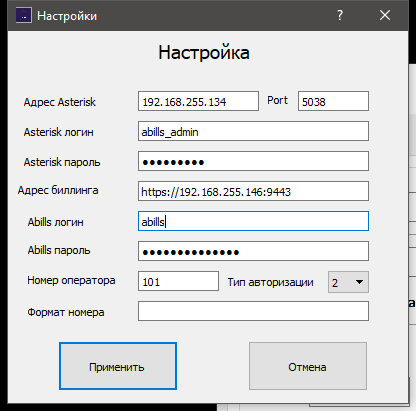Select the Номер оператора field with 101
The image size is (416, 411).
(178, 281)
